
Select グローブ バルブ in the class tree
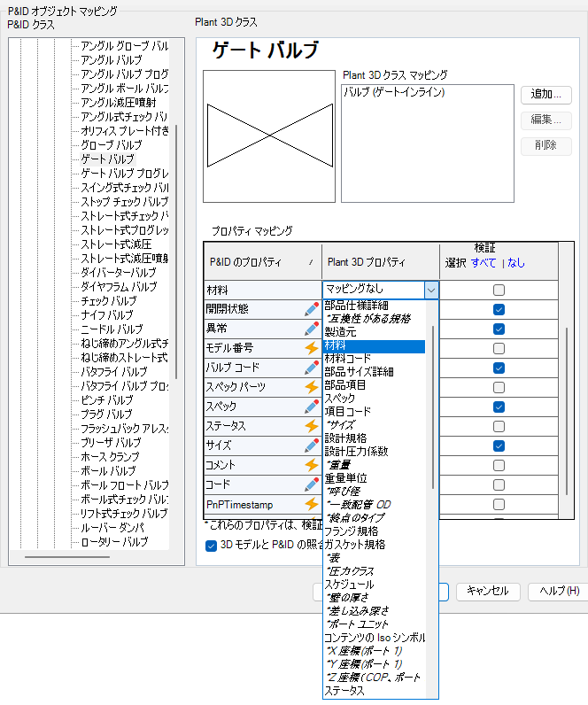tap(111, 144)
